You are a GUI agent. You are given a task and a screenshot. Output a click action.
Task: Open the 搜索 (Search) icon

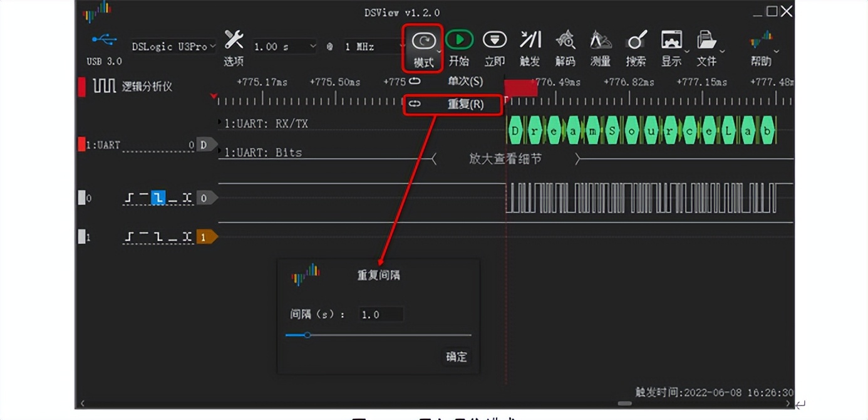[636, 39]
